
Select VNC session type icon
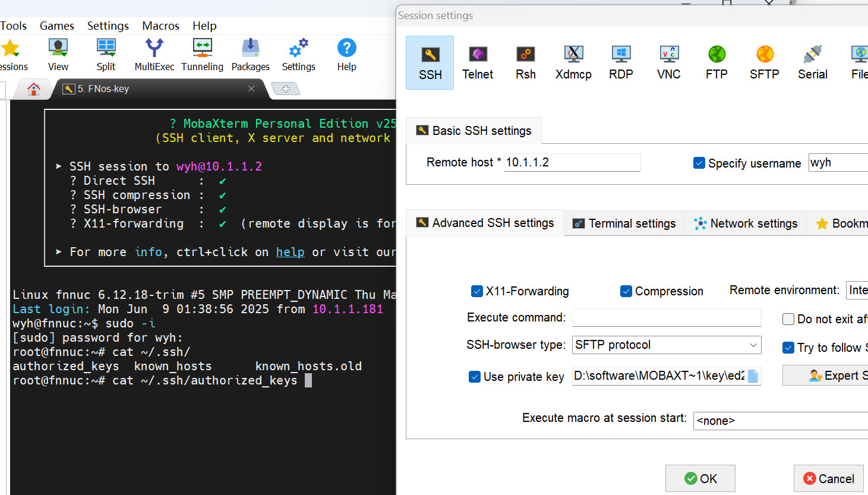669,62
